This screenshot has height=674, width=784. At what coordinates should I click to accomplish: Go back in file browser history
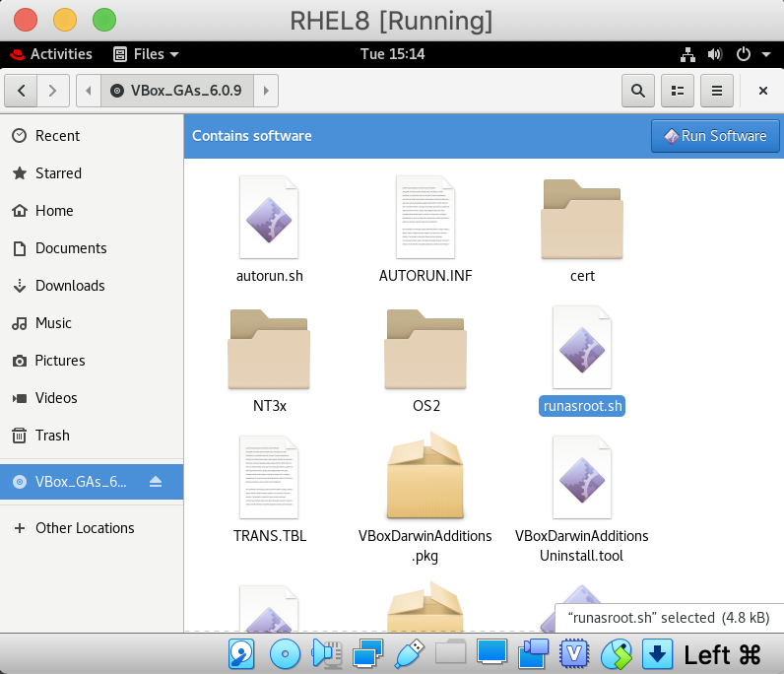coord(21,91)
